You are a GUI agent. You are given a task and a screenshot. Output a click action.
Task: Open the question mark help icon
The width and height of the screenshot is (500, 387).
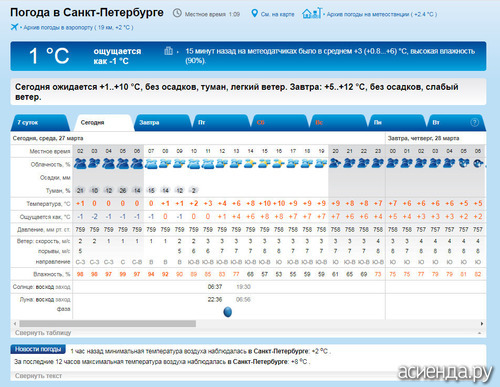(474, 122)
